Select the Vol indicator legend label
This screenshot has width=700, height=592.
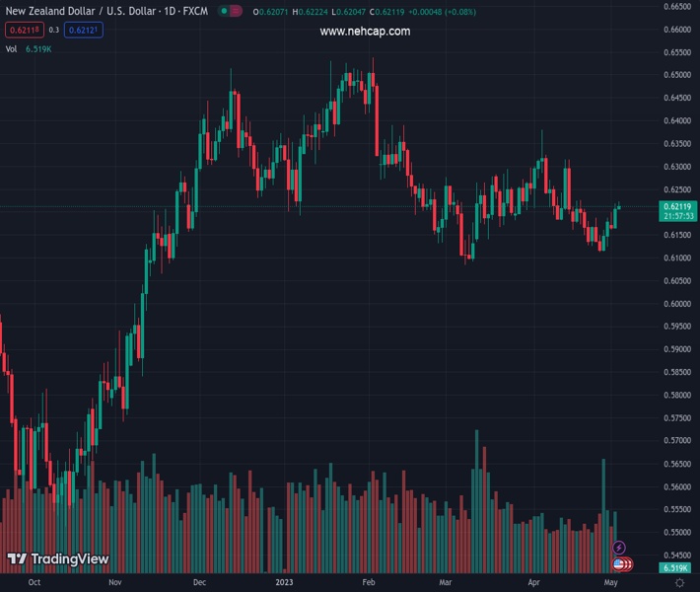(x=12, y=48)
